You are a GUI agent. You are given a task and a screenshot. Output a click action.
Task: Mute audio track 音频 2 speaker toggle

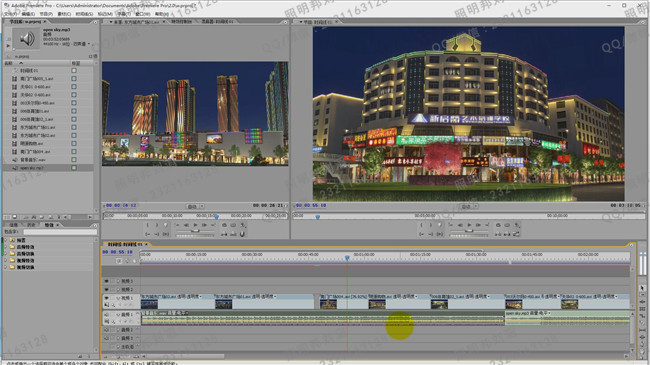pos(107,330)
